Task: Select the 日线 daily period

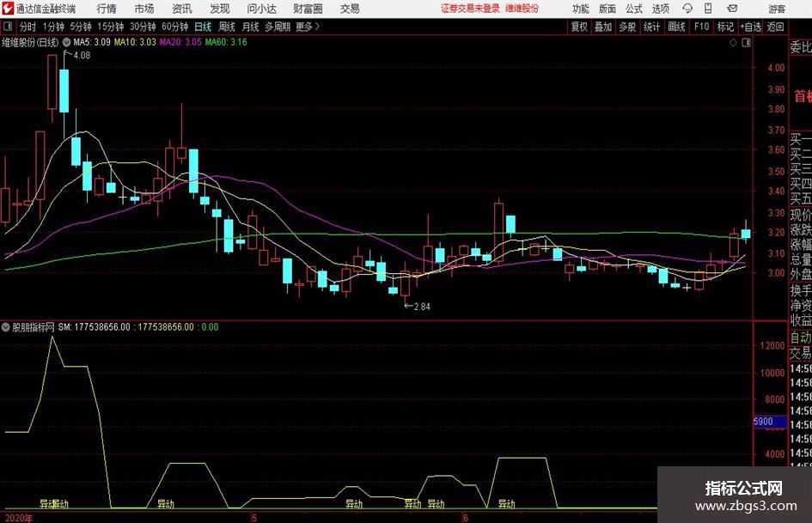Action: click(203, 27)
